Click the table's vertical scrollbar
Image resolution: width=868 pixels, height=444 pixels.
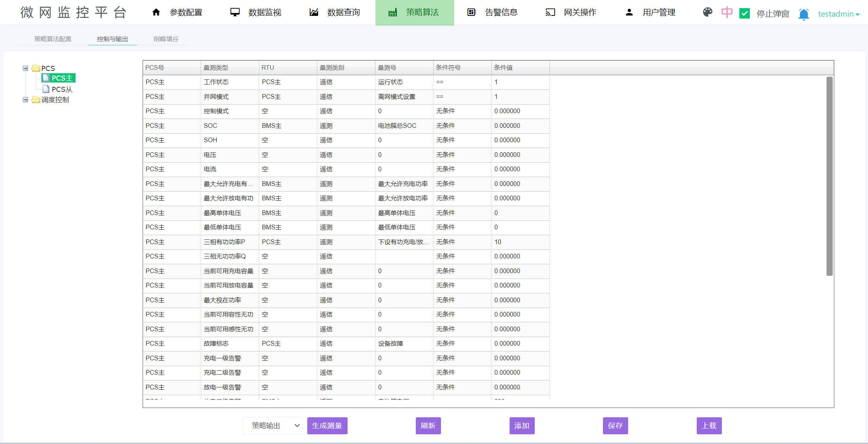pyautogui.click(x=829, y=176)
